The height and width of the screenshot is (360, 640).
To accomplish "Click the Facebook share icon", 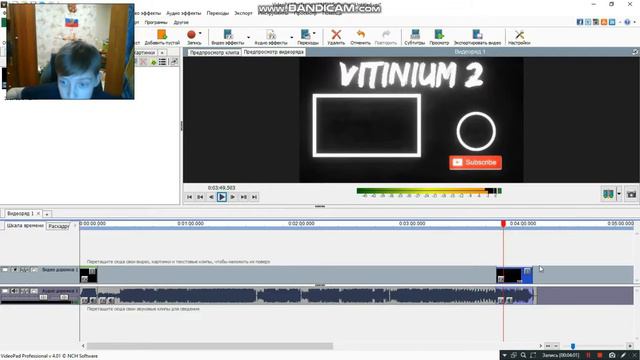I will point(580,22).
